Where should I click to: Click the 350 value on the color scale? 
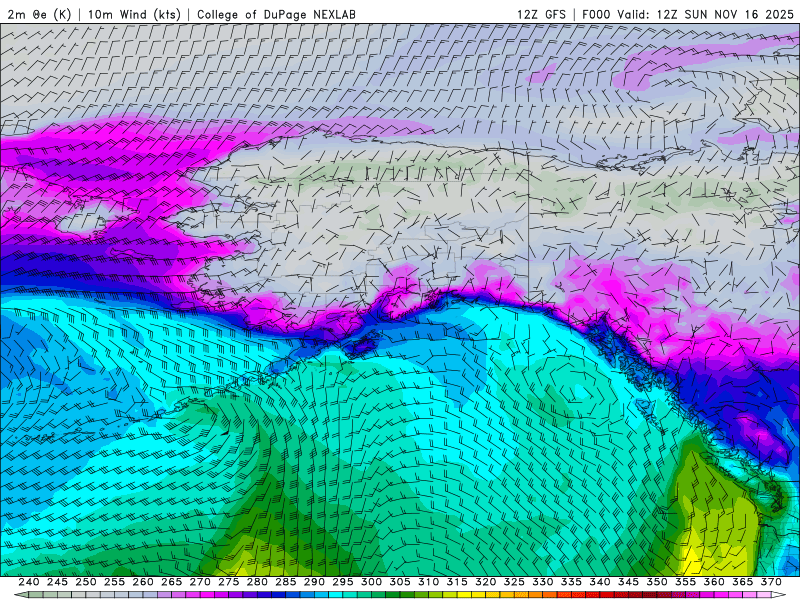tap(657, 582)
